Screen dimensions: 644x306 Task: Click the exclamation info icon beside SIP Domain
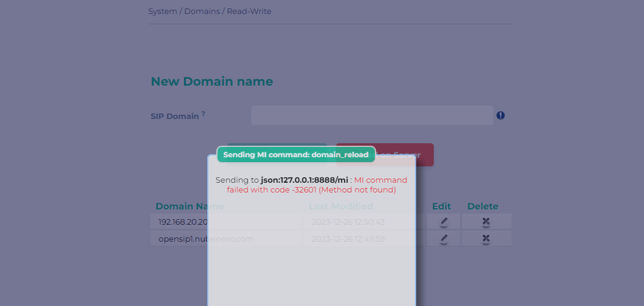coord(501,115)
